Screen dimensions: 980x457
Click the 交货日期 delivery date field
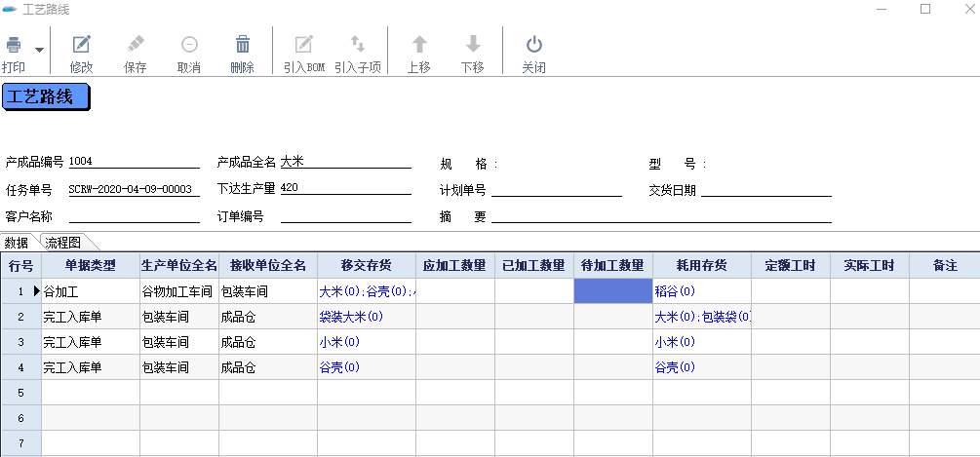[x=765, y=190]
